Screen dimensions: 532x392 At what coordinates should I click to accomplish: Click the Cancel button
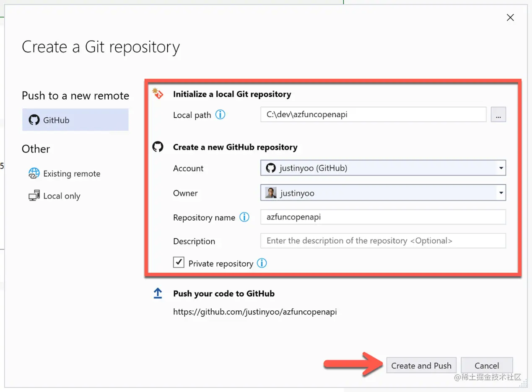(487, 366)
